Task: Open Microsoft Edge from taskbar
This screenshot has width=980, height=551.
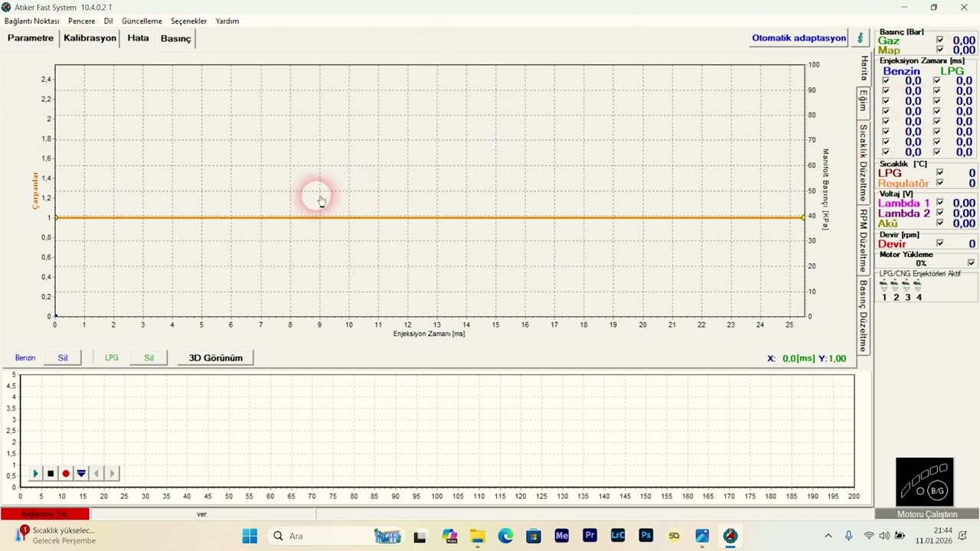Action: click(x=505, y=536)
